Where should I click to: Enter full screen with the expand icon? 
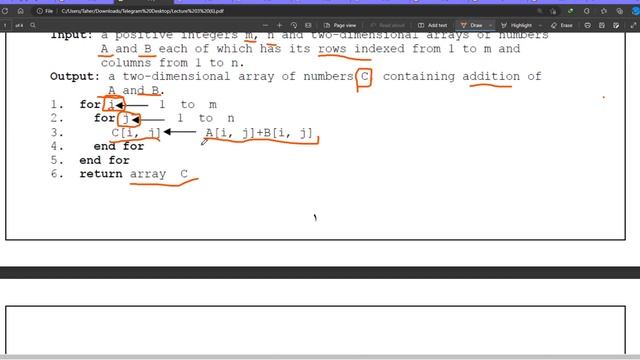point(633,25)
